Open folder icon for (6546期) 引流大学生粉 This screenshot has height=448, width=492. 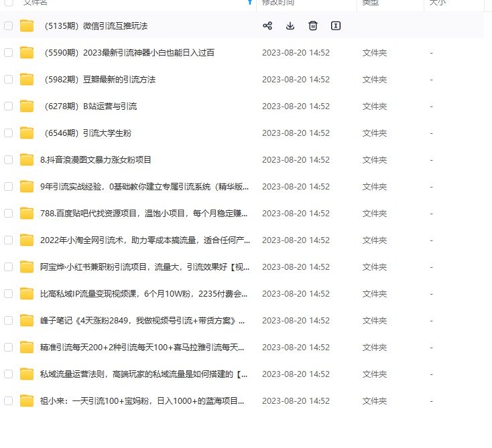pos(27,133)
